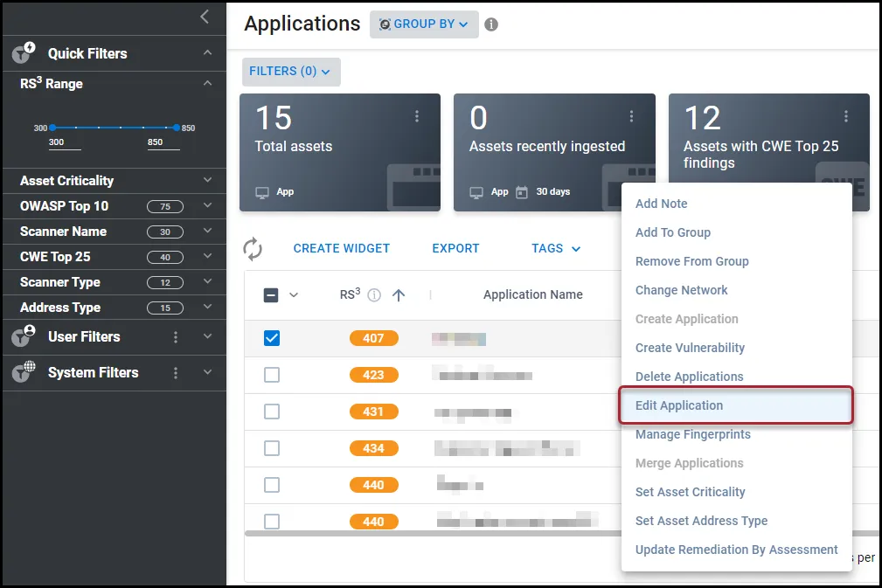Toggle the select-all header checkbox

point(271,295)
